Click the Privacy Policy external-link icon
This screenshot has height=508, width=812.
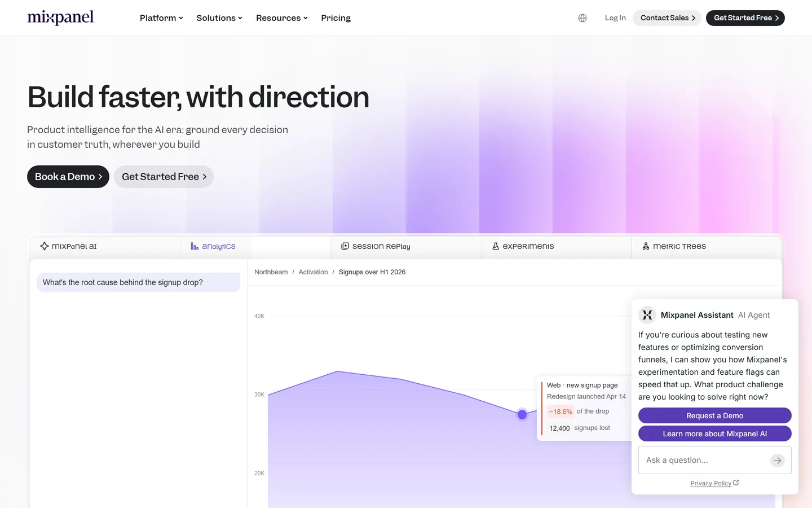pyautogui.click(x=736, y=483)
